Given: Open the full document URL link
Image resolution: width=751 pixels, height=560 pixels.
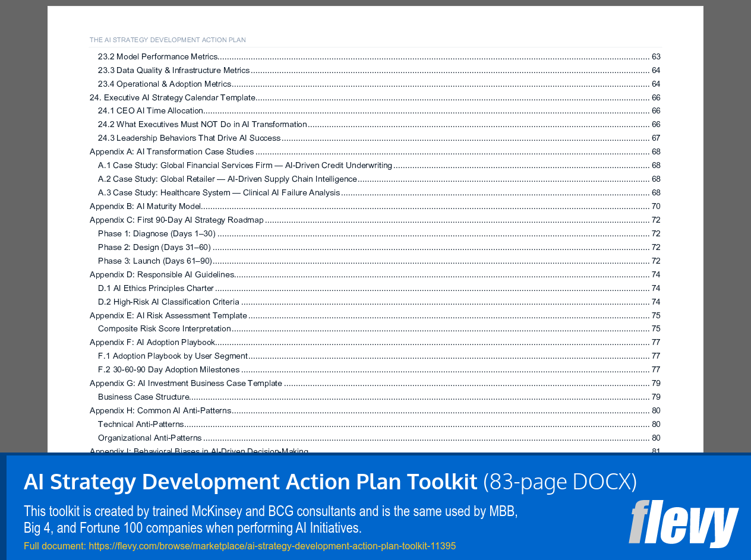Looking at the screenshot, I should [272, 545].
